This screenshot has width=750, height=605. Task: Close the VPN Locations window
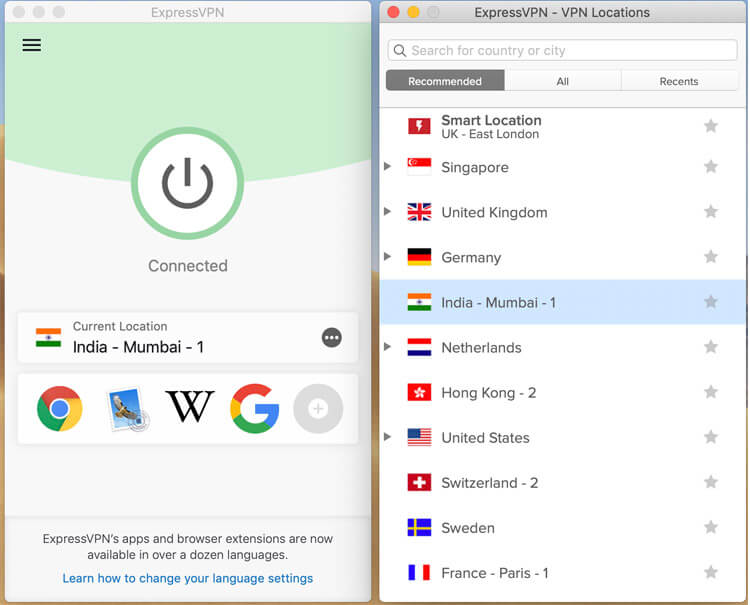click(393, 12)
